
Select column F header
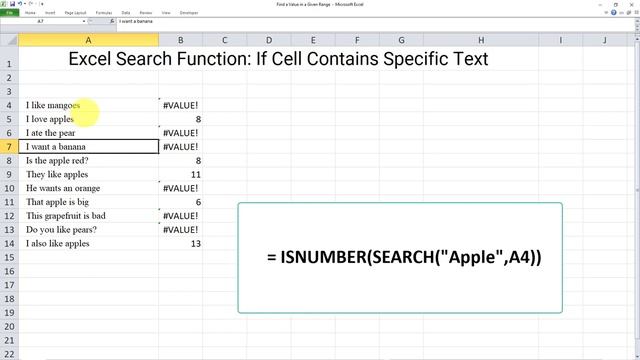(x=357, y=40)
